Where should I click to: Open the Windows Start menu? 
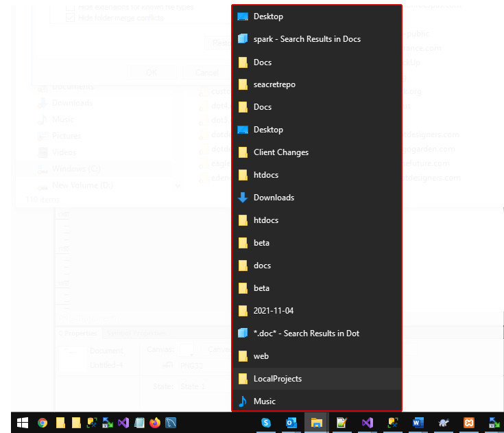(22, 423)
